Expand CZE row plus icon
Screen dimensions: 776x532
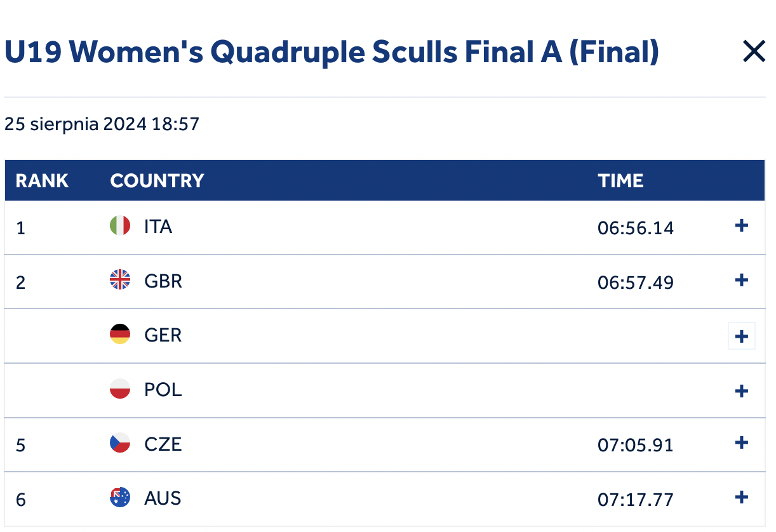pyautogui.click(x=741, y=443)
